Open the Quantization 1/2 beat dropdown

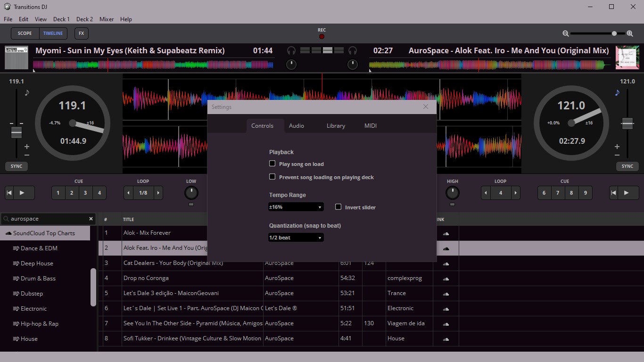pos(296,237)
